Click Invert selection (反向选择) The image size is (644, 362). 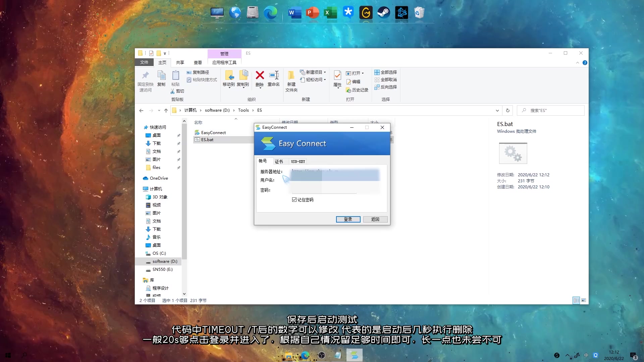pos(386,87)
